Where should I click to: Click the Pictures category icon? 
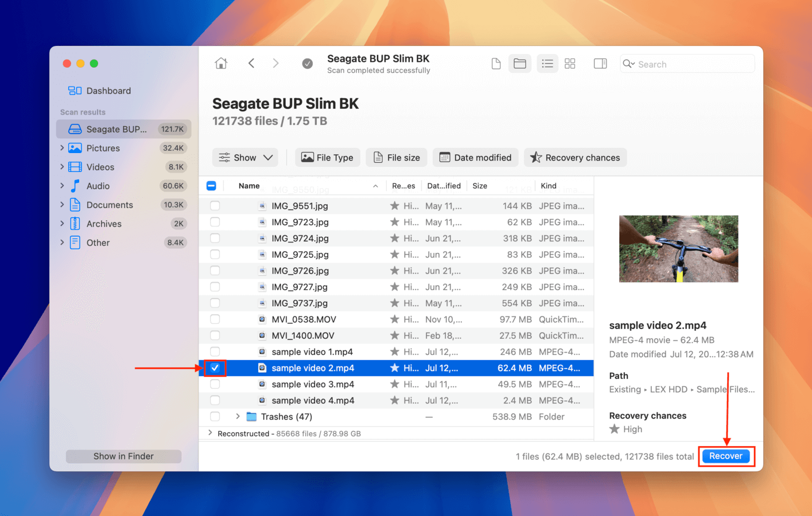[75, 148]
